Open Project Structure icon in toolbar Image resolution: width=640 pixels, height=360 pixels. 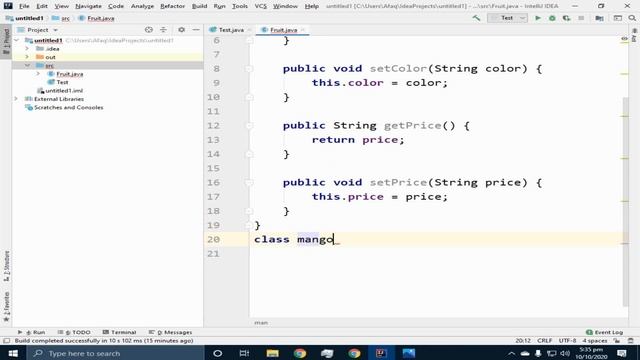tap(599, 18)
